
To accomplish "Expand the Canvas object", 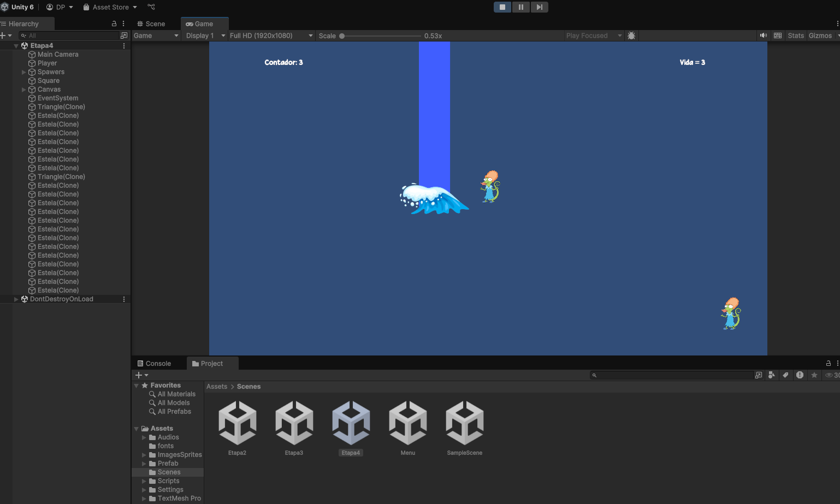I will [23, 90].
